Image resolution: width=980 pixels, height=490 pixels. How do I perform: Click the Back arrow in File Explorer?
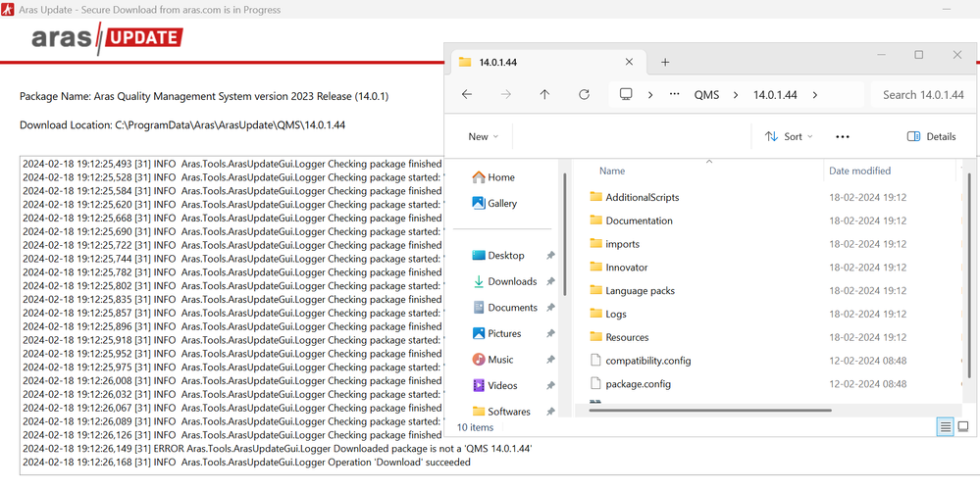(x=467, y=95)
